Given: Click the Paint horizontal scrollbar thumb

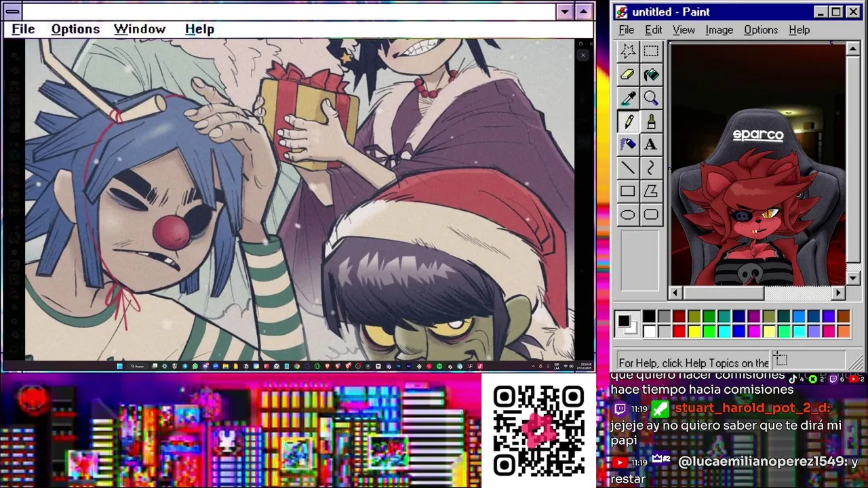Looking at the screenshot, I should click(722, 293).
